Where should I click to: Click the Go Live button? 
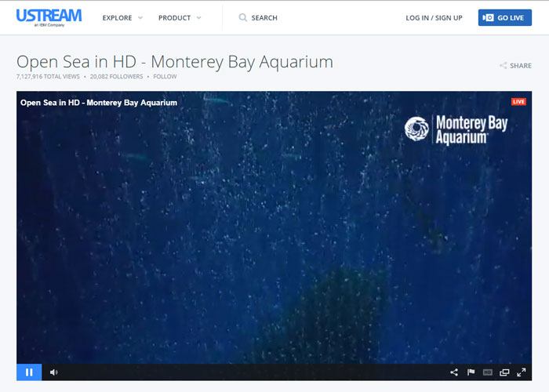(505, 17)
